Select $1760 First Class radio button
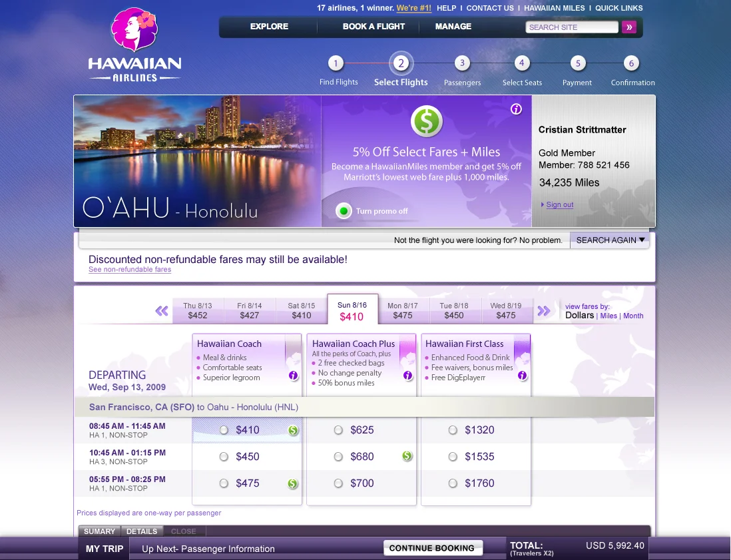Image resolution: width=731 pixels, height=560 pixels. [x=453, y=483]
